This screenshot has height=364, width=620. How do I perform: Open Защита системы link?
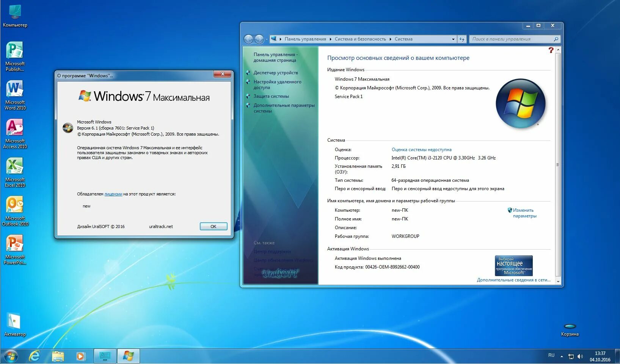271,96
